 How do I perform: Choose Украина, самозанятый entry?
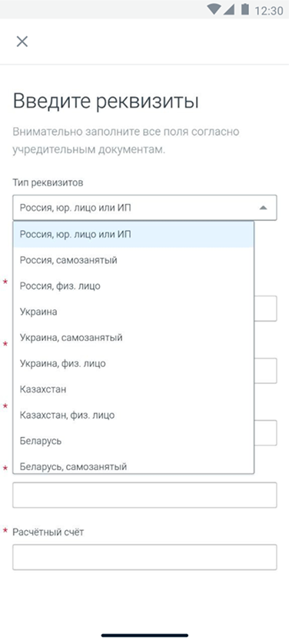coord(134,338)
